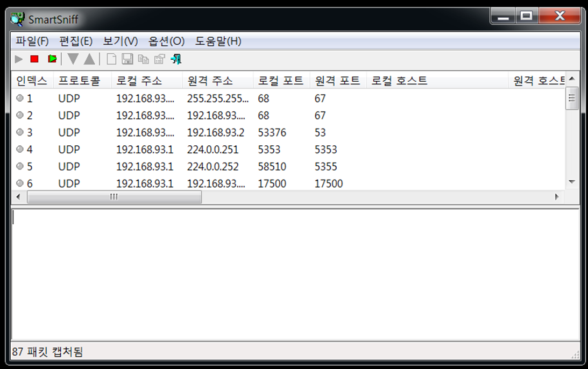588x369 pixels.
Task: Click the 원격 호스트 column header
Action: tap(537, 81)
